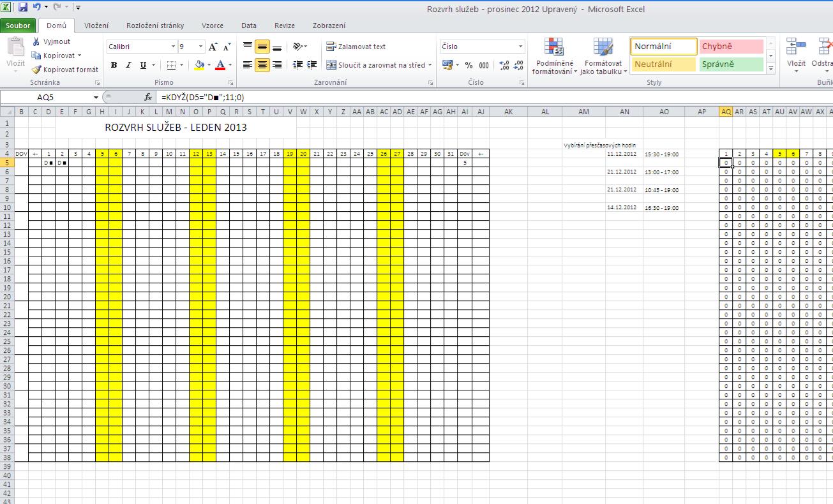Image resolution: width=833 pixels, height=504 pixels.
Task: Open the Kopírovat dropdown arrow
Action: coord(79,56)
